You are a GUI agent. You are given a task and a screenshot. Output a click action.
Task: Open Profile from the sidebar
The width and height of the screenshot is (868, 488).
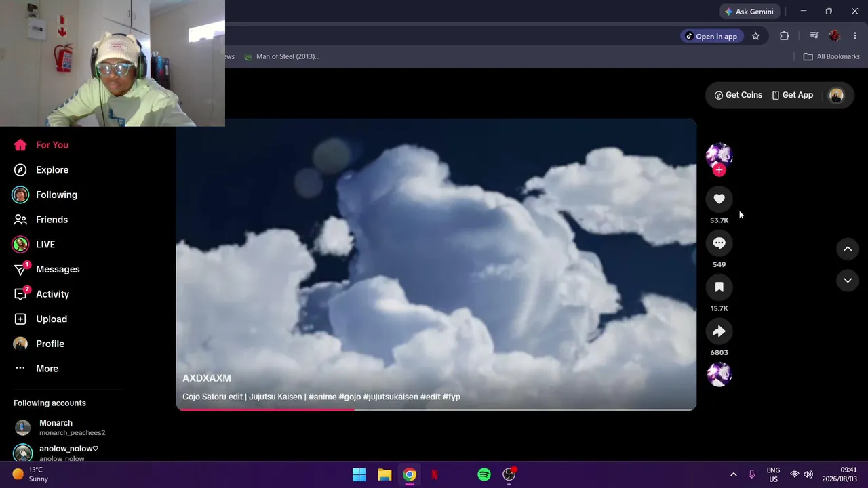coord(39,344)
